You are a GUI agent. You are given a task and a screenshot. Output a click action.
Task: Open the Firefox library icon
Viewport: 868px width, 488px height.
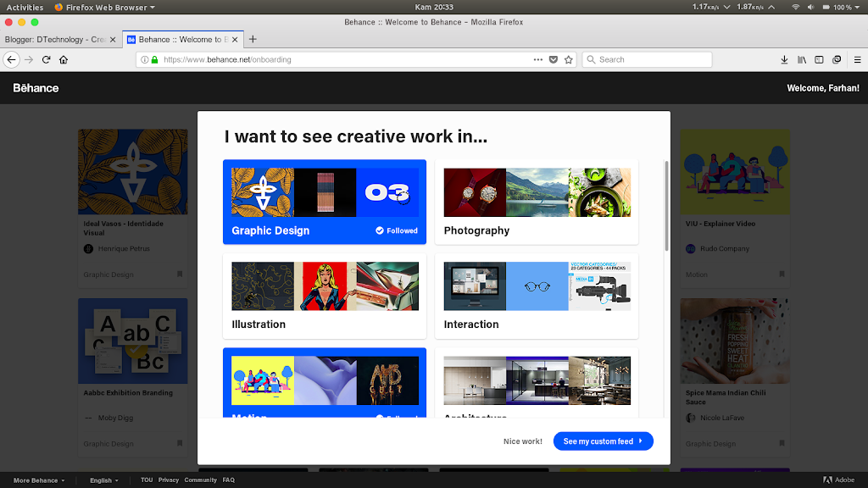click(x=801, y=59)
